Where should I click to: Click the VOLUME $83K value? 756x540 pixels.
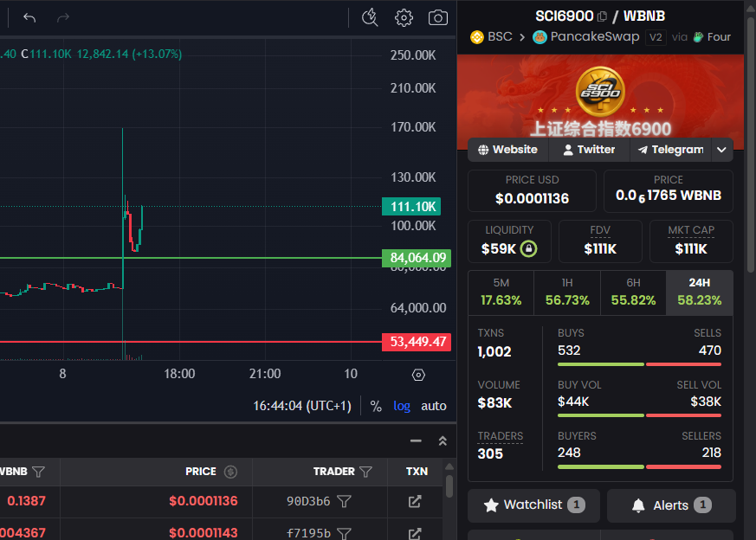[x=494, y=402]
